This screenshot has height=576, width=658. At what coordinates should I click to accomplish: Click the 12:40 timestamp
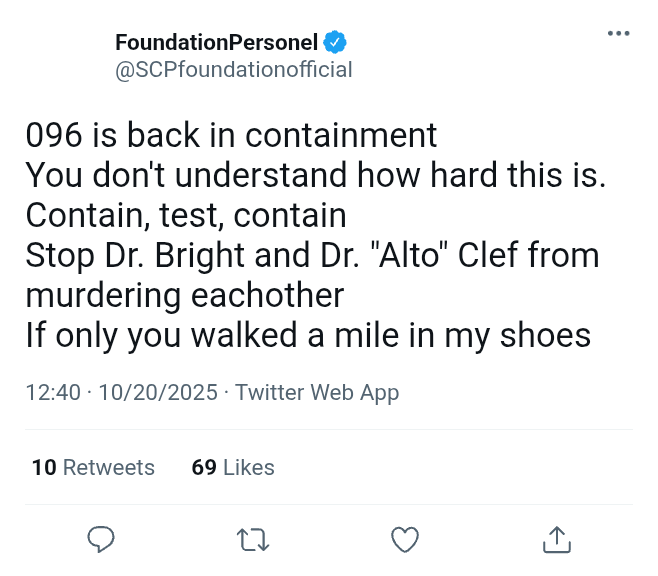pos(53,393)
